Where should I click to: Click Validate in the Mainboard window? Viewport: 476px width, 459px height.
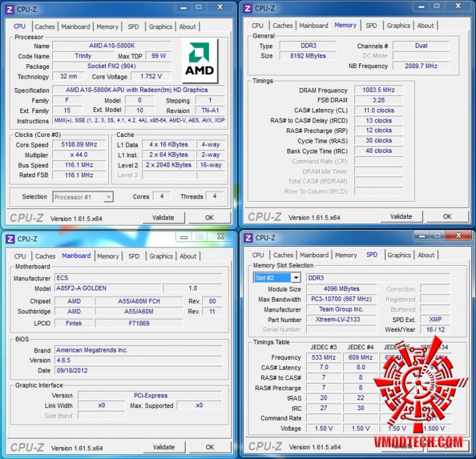[164, 447]
